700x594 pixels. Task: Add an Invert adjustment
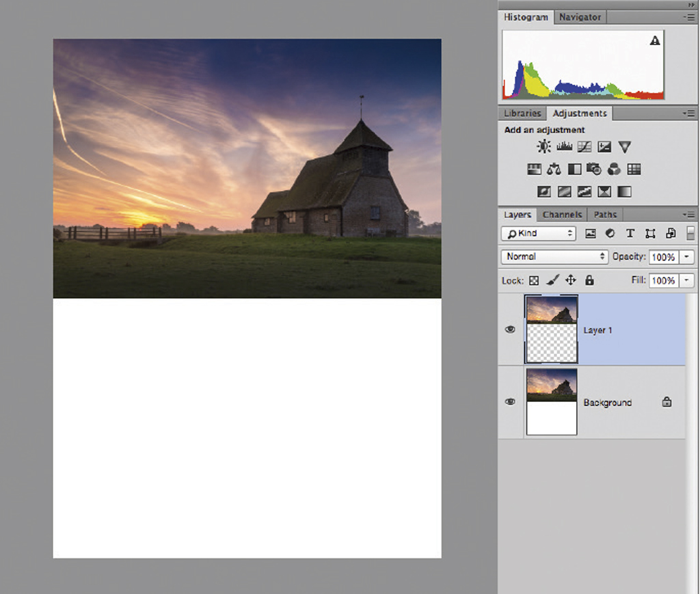coord(544,191)
